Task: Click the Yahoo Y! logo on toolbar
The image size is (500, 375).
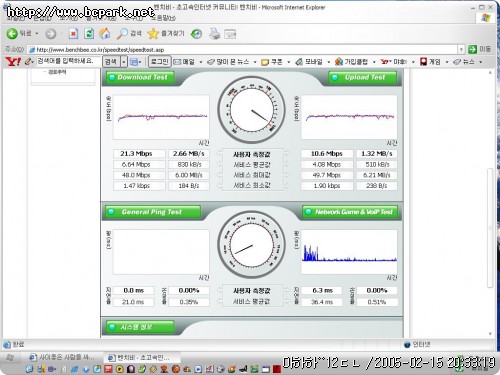Action: tap(13, 62)
